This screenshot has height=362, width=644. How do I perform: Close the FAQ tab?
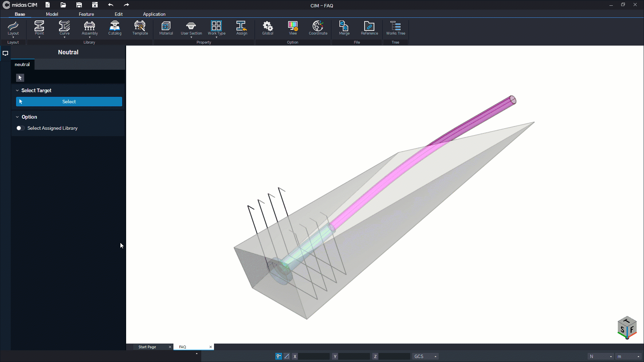click(211, 347)
